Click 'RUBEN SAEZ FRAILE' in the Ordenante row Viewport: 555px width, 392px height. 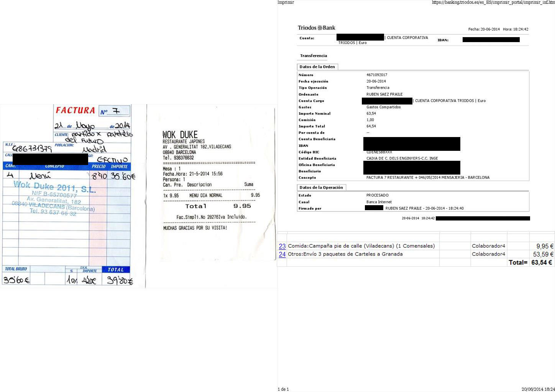[384, 95]
